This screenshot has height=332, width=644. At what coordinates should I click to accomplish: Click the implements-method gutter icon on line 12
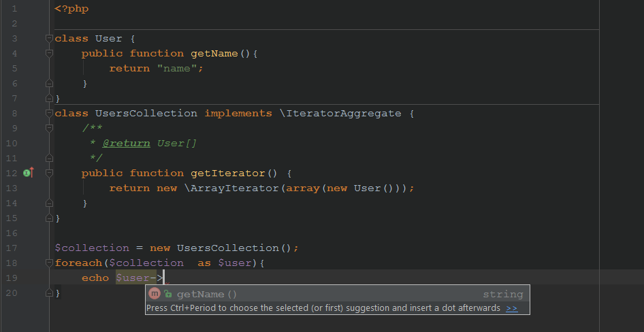point(29,173)
